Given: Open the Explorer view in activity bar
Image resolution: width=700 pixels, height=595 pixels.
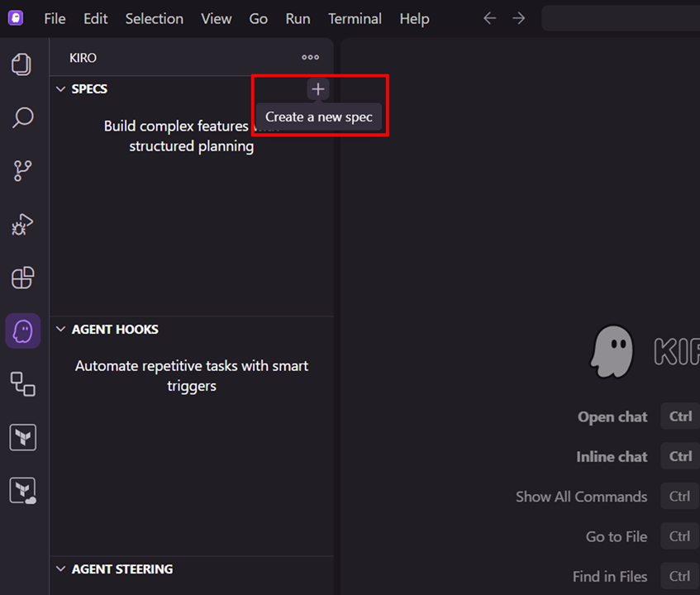Looking at the screenshot, I should pyautogui.click(x=21, y=64).
